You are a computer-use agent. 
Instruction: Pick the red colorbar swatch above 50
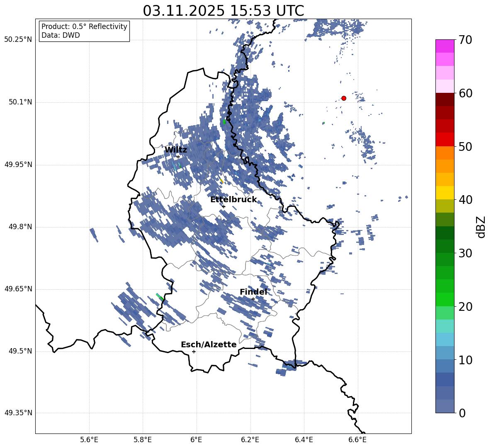coord(445,140)
